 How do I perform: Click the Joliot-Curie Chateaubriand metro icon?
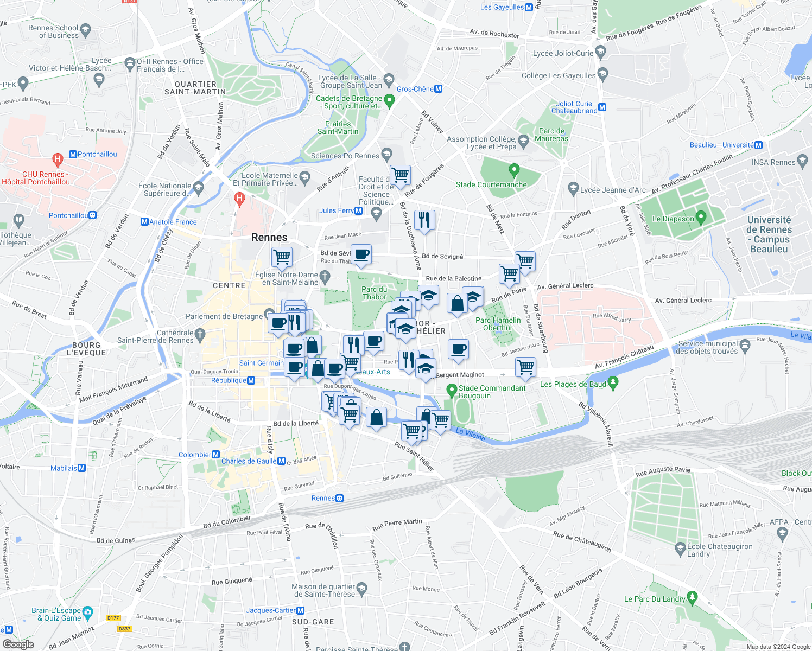[602, 107]
